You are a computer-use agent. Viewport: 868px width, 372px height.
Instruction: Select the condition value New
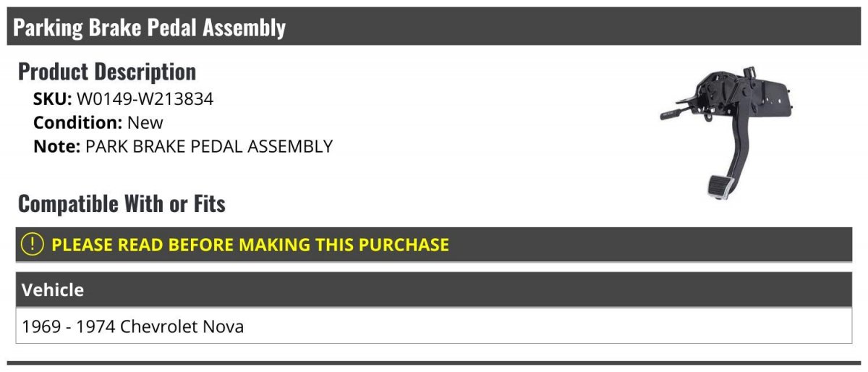145,122
